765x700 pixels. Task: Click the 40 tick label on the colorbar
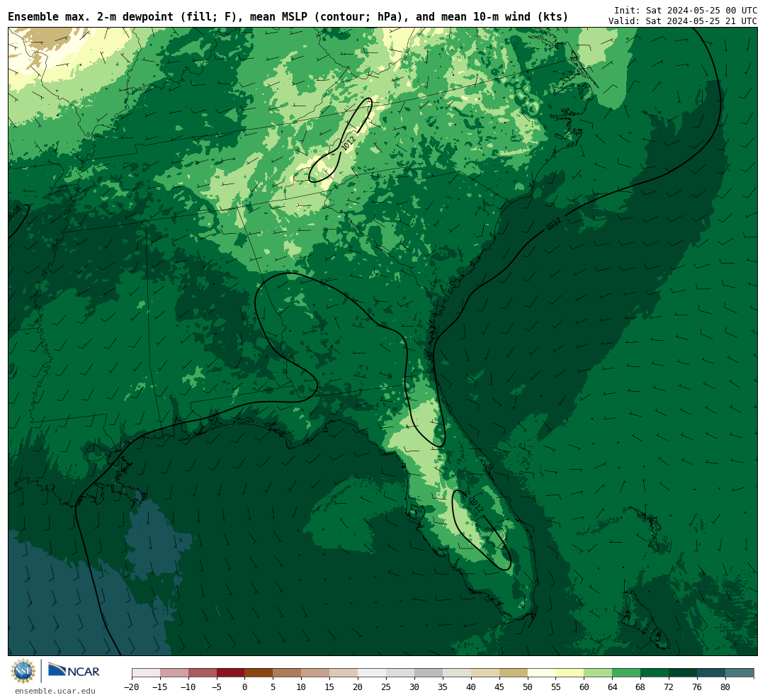471,687
